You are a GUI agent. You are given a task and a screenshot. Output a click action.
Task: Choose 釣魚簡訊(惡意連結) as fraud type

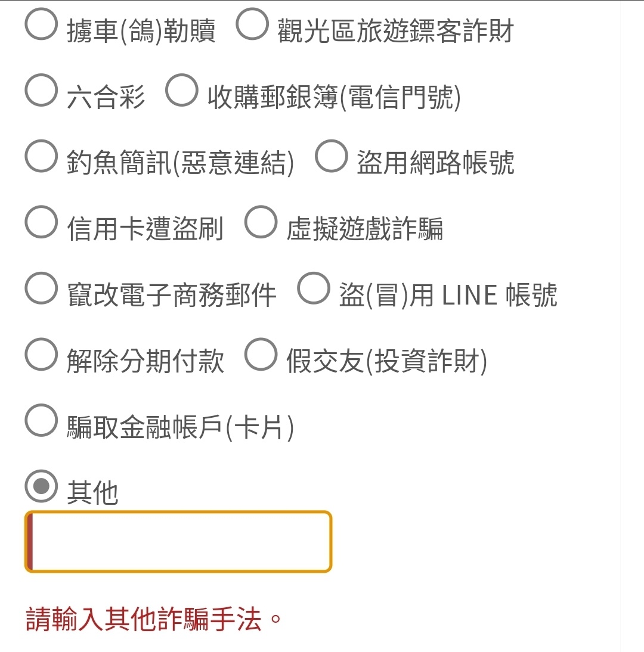(41, 156)
